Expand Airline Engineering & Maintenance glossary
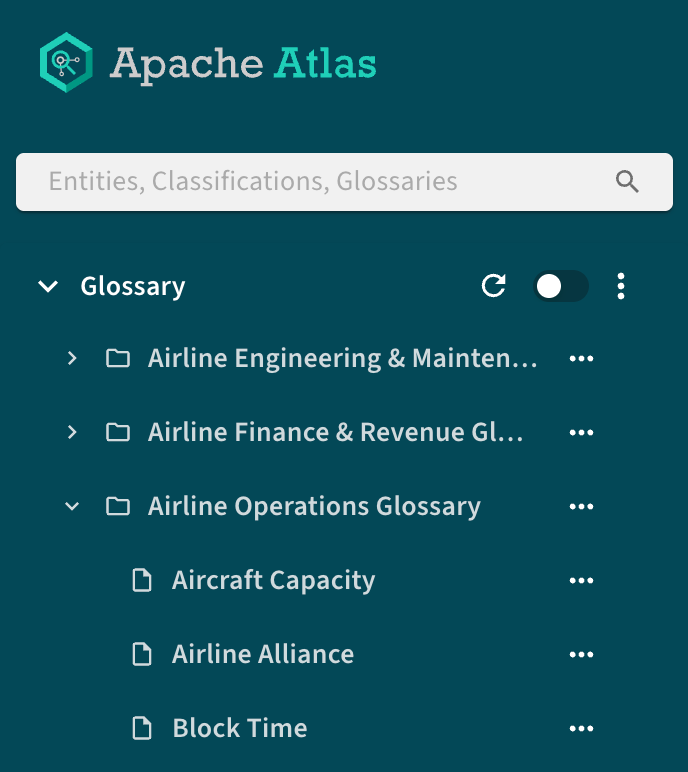688x772 pixels. (x=72, y=358)
